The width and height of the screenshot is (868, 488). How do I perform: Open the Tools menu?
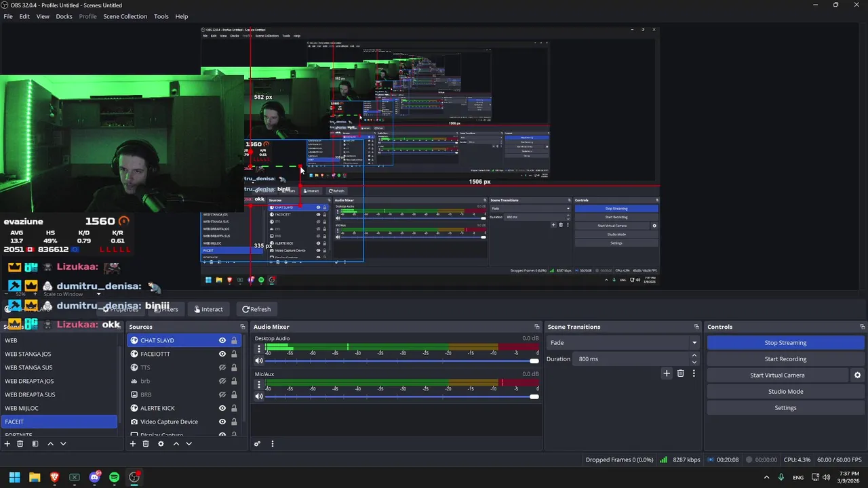(161, 16)
